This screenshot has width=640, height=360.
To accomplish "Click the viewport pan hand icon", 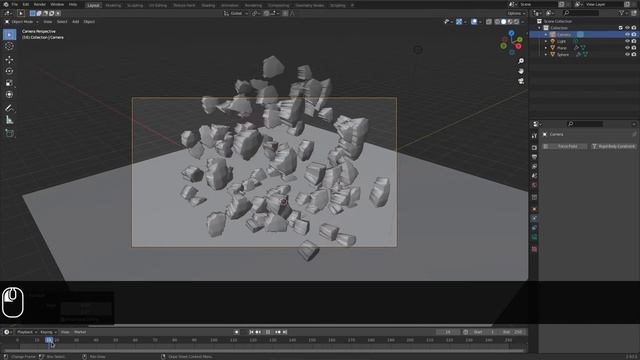I will pos(521,71).
